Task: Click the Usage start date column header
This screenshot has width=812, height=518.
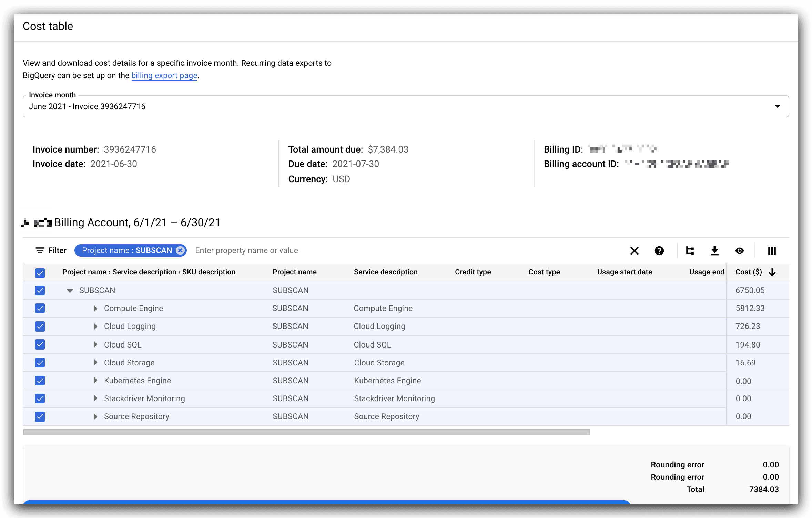Action: [x=624, y=272]
